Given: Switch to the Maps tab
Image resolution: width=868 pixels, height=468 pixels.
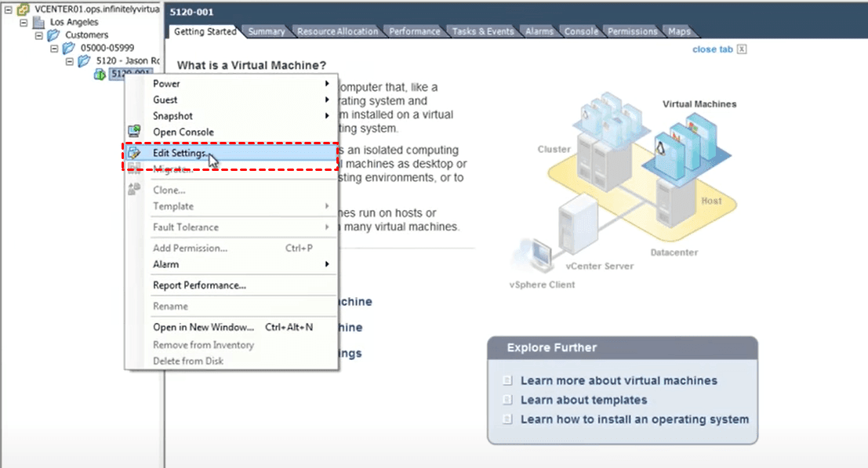Looking at the screenshot, I should coord(679,31).
